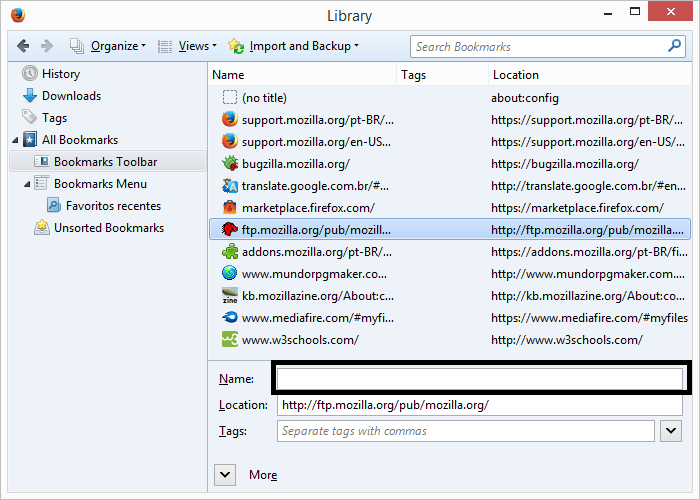Select the www.mundorpgmaker.com bookmark
Screen dimensions: 700x500
coord(450,274)
